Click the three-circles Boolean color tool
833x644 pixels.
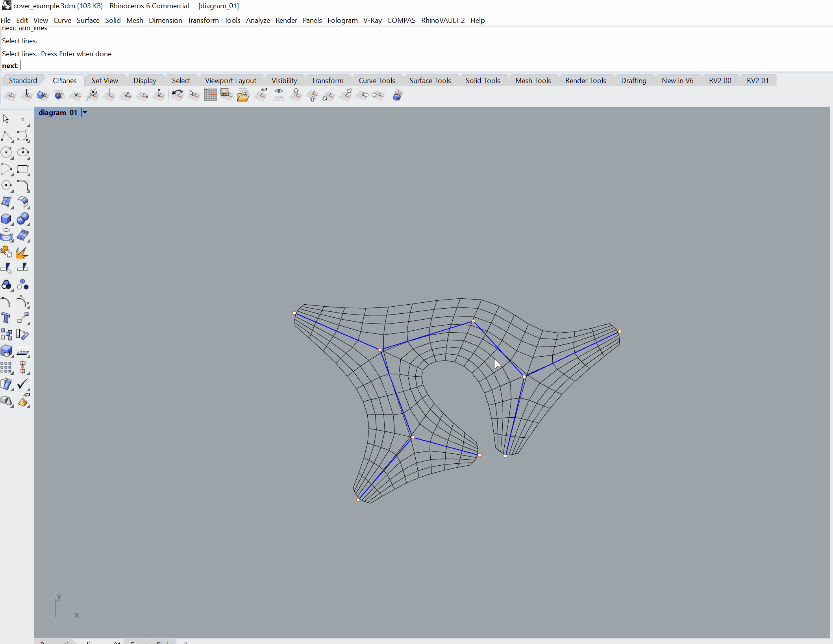tap(6, 285)
